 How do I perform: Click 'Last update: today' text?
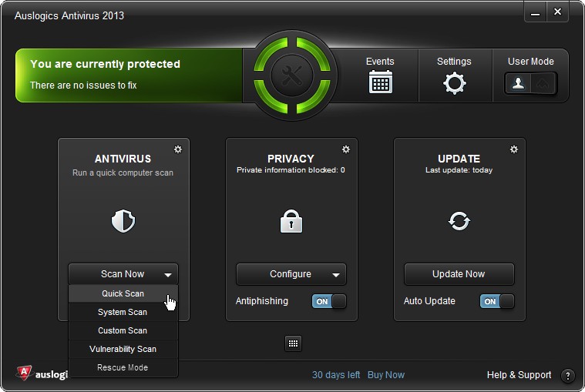[x=459, y=170]
